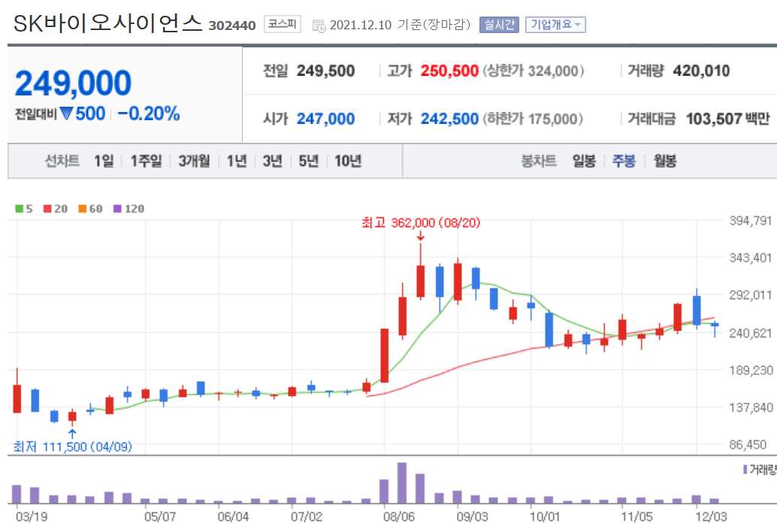Screen dimensions: 777x532
Task: Click the green 5-period moving average square
Action: [x=19, y=209]
